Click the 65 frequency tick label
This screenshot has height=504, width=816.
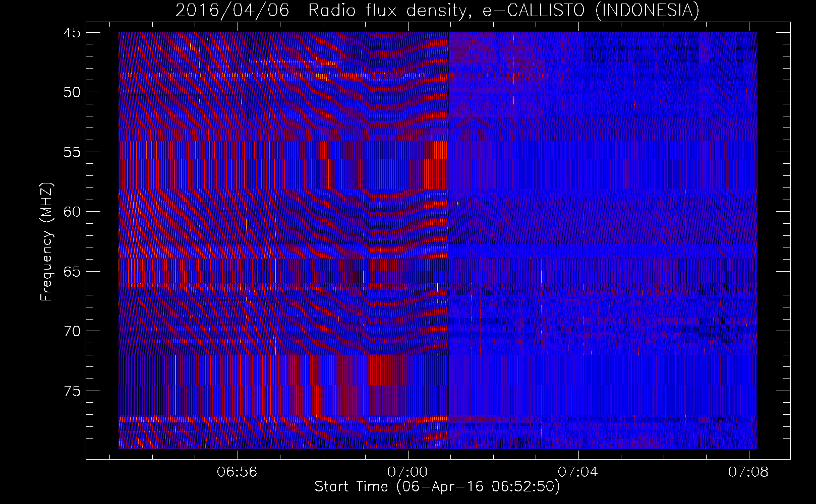pyautogui.click(x=72, y=272)
